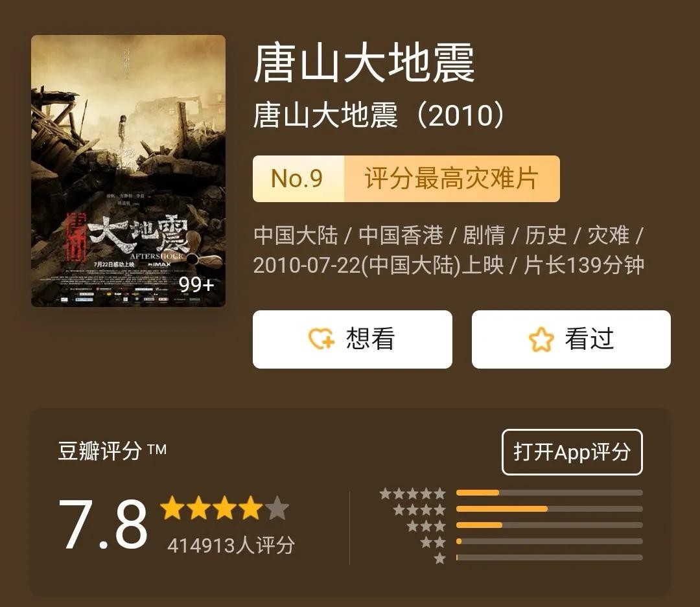
Task: Click the single gray star icon
Action: [x=439, y=558]
